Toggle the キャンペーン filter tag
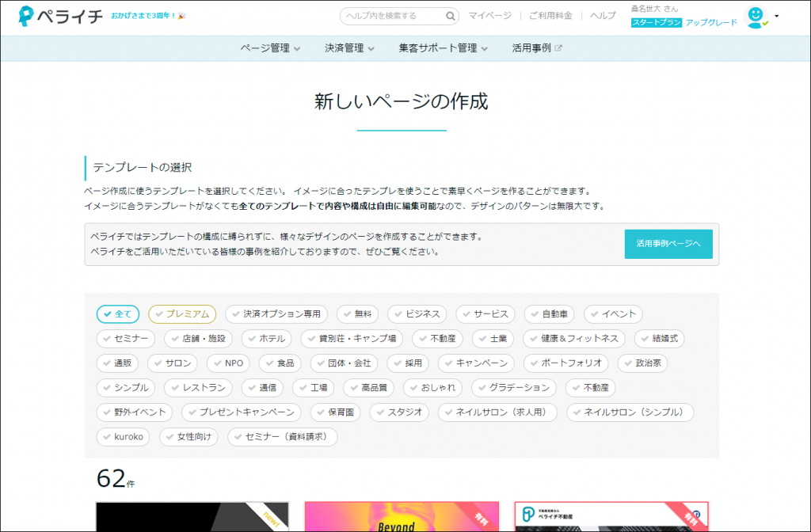Image resolution: width=811 pixels, height=532 pixels. (x=476, y=363)
